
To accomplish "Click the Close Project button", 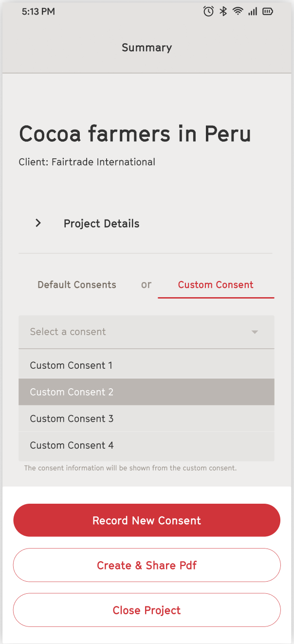I will pos(147,610).
